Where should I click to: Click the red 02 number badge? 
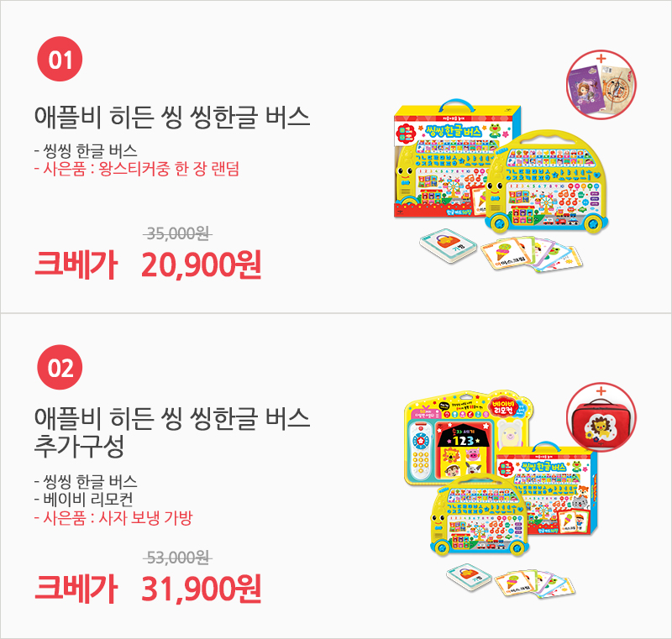click(60, 368)
